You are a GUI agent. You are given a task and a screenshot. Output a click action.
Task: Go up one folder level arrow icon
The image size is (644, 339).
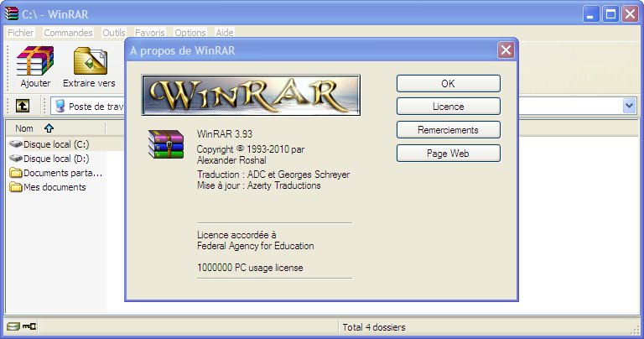23,106
